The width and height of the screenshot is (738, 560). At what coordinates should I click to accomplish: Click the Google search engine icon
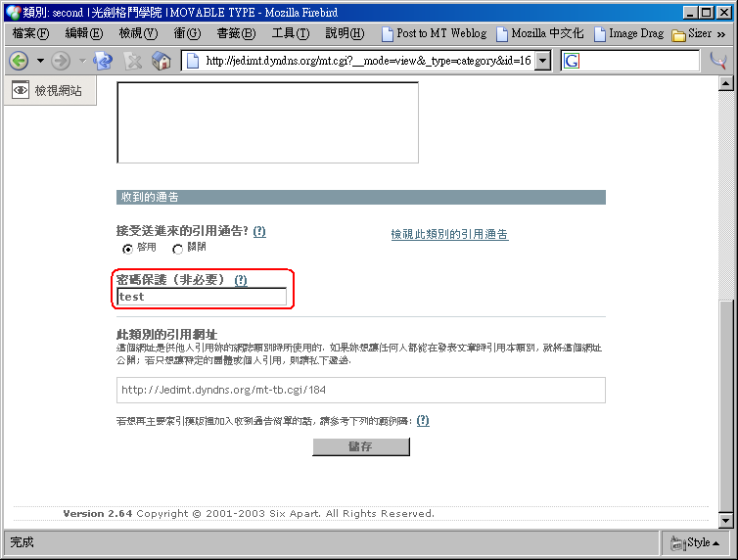click(x=572, y=61)
